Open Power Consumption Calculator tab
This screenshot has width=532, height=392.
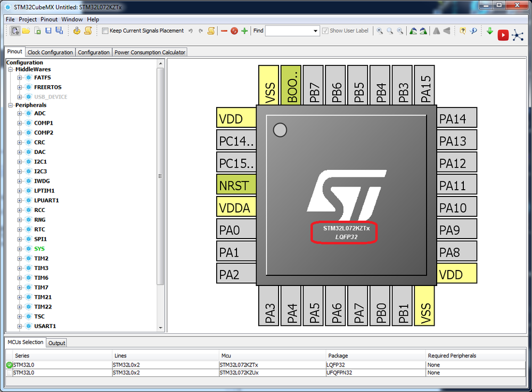coord(150,52)
